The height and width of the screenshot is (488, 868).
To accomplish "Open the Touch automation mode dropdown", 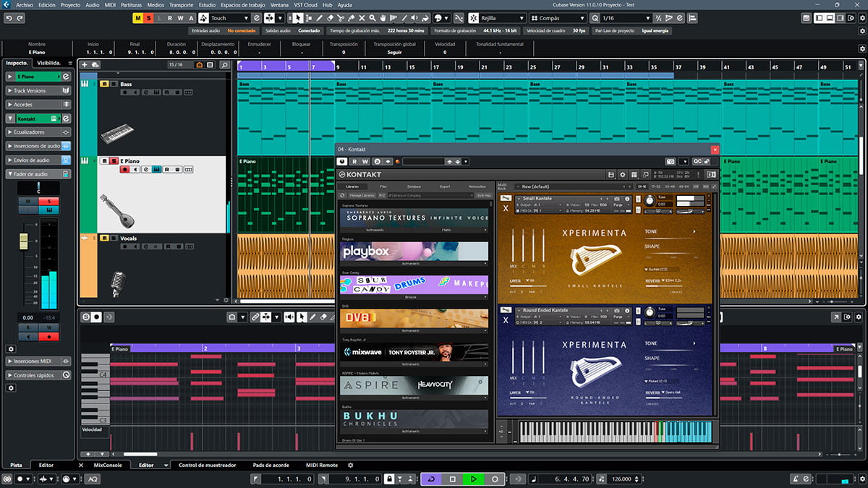I will point(229,17).
